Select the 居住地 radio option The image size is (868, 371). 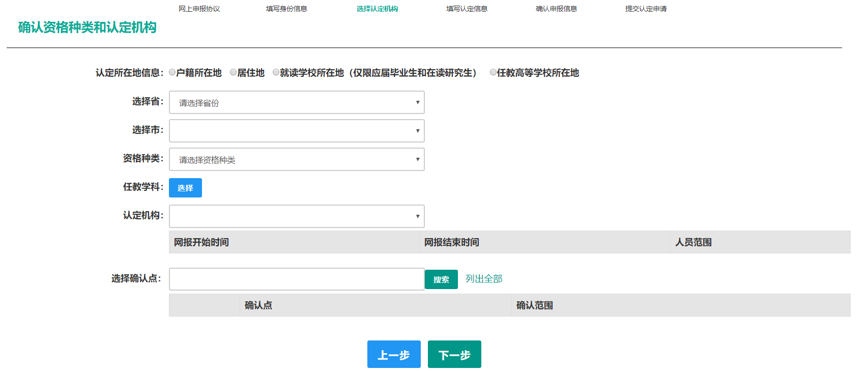point(234,72)
